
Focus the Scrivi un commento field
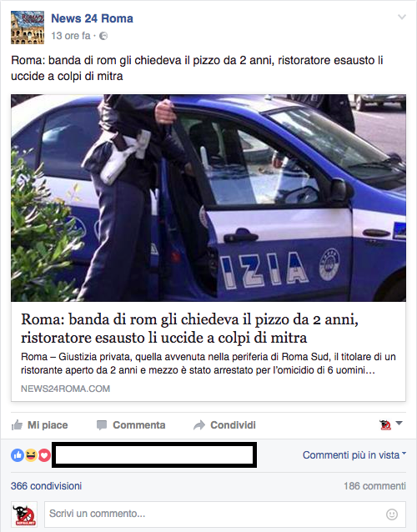point(225,514)
